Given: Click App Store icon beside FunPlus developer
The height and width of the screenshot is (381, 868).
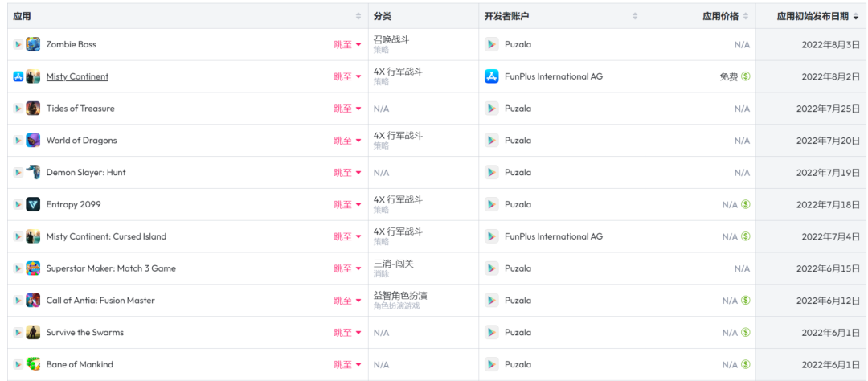Looking at the screenshot, I should coord(492,76).
